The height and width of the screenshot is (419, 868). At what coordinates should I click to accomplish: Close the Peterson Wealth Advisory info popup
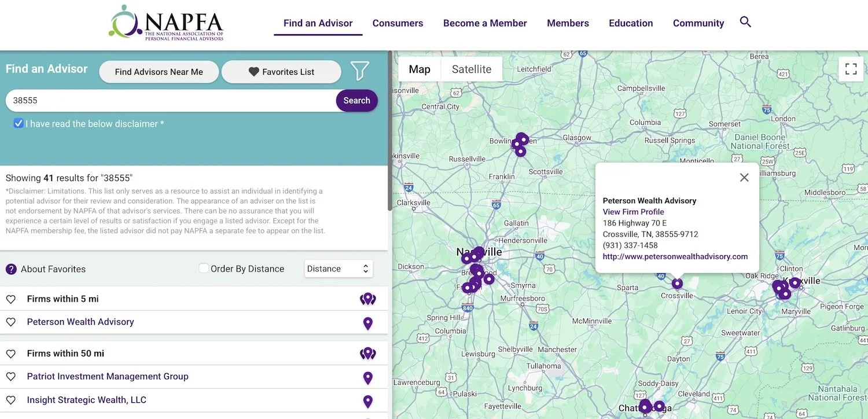point(744,178)
